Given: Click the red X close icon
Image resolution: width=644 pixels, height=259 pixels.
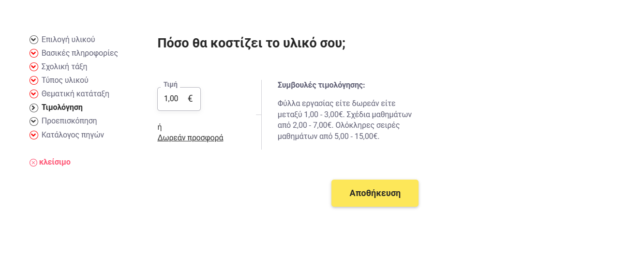Looking at the screenshot, I should tap(33, 163).
